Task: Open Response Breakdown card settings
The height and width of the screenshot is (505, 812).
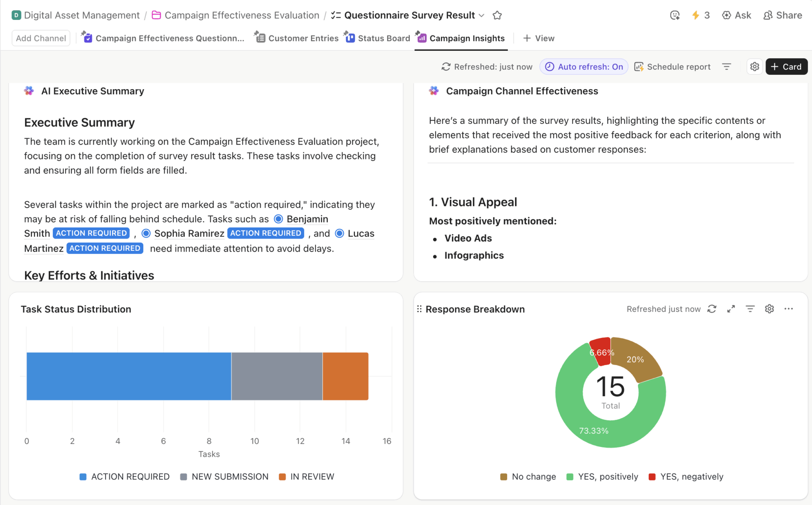Action: [769, 309]
